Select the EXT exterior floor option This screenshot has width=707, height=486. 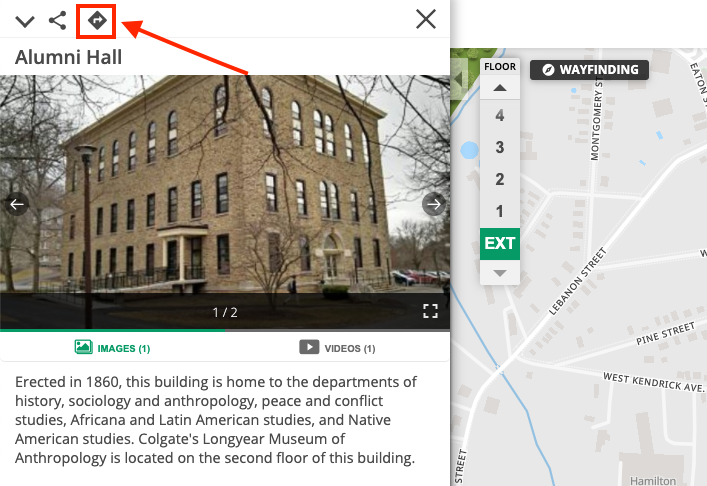point(500,244)
